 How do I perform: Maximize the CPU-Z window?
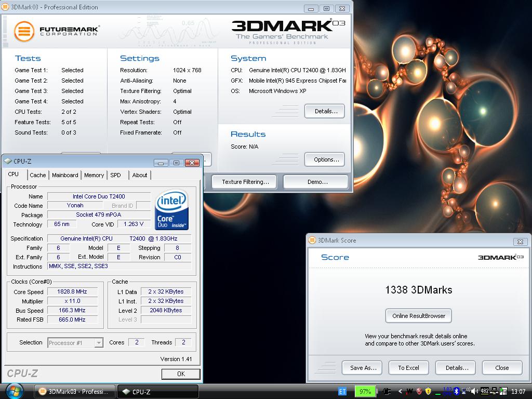(177, 163)
